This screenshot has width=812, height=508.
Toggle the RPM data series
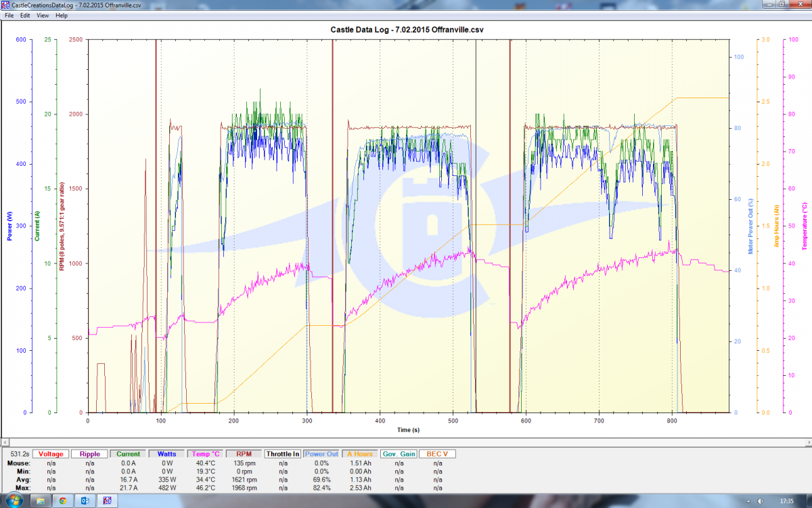244,454
